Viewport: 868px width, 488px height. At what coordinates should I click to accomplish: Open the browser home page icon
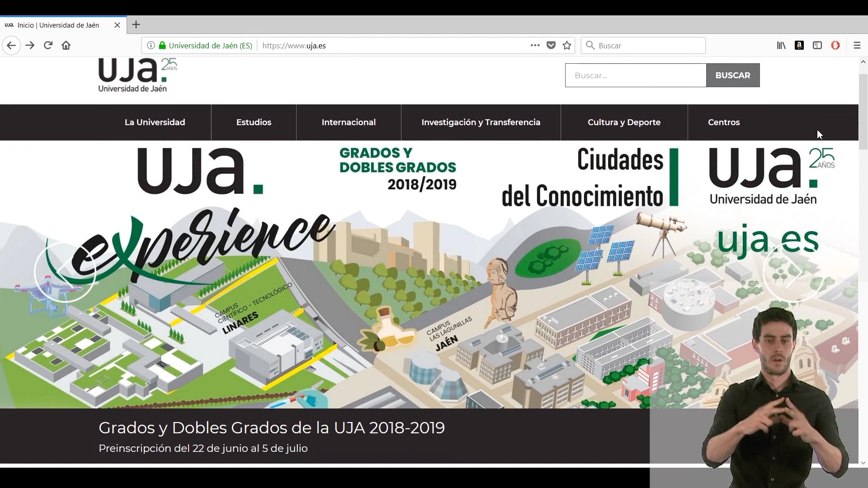click(66, 45)
